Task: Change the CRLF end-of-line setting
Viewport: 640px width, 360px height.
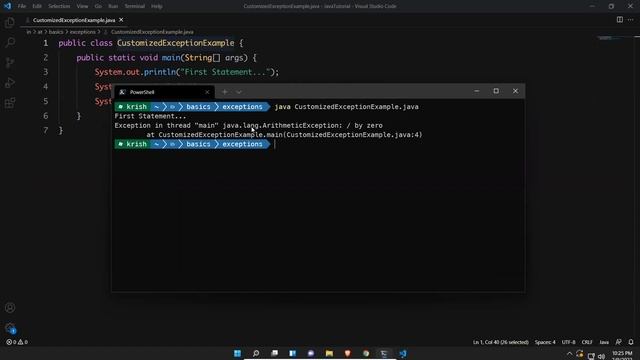Action: 587,342
